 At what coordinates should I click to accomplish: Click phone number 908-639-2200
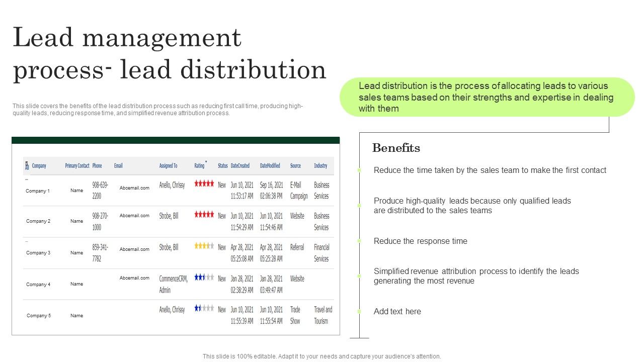100,191
